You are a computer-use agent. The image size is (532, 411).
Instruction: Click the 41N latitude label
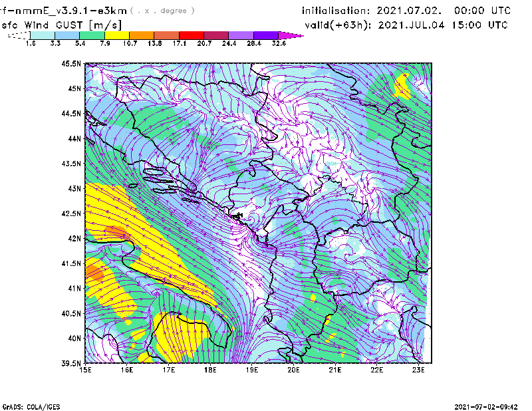pyautogui.click(x=74, y=289)
